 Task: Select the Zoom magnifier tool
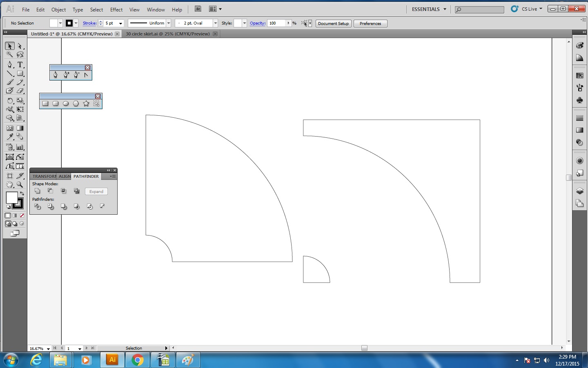tap(20, 184)
